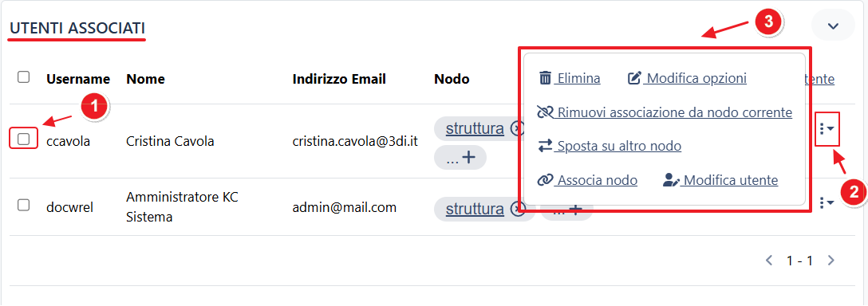Open the actions menu for ccavola row

tap(827, 129)
